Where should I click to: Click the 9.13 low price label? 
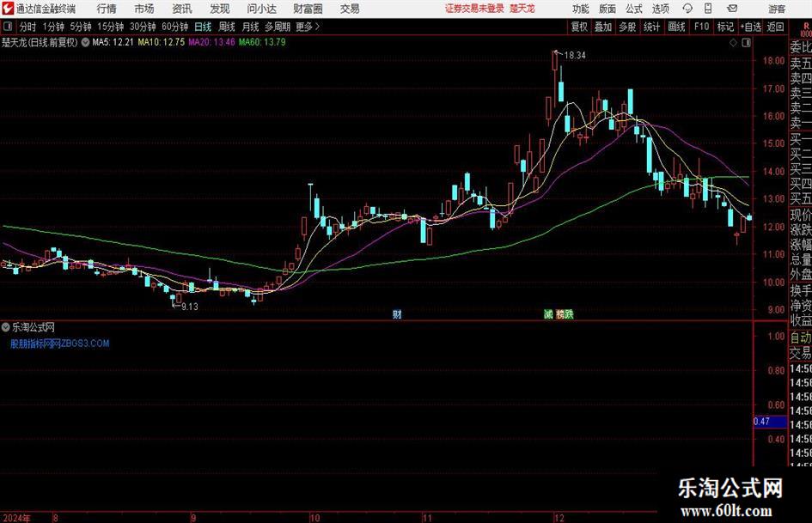(190, 307)
